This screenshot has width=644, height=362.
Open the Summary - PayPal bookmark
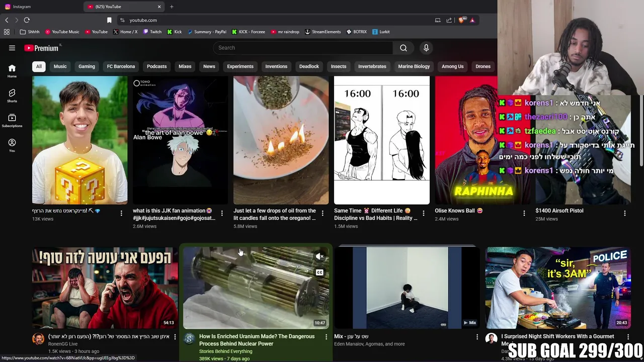[207, 32]
